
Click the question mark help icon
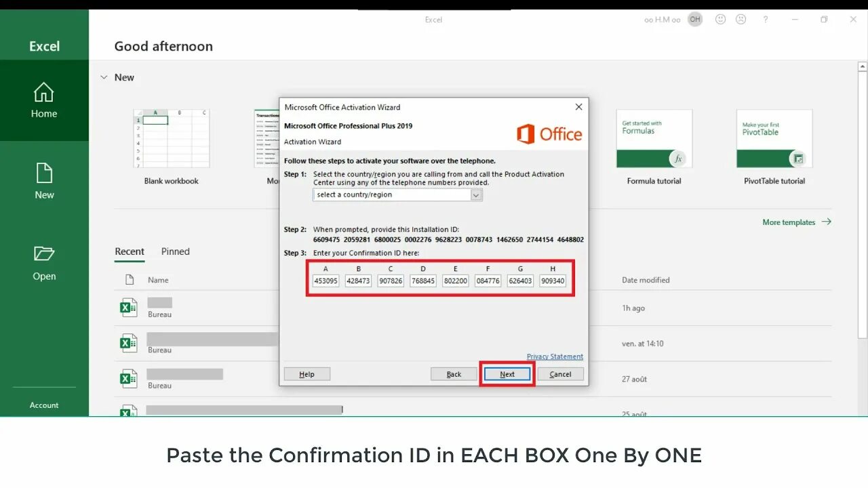click(x=766, y=20)
